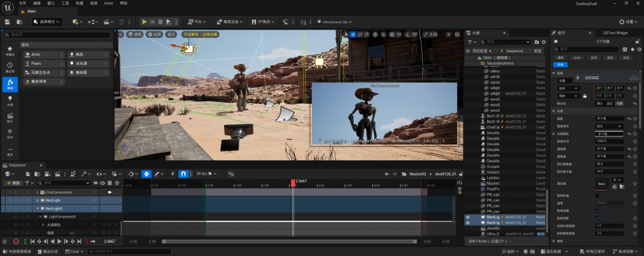Expand the RectLight track in Sequencer
This screenshot has width=644, height=256.
click(36, 200)
